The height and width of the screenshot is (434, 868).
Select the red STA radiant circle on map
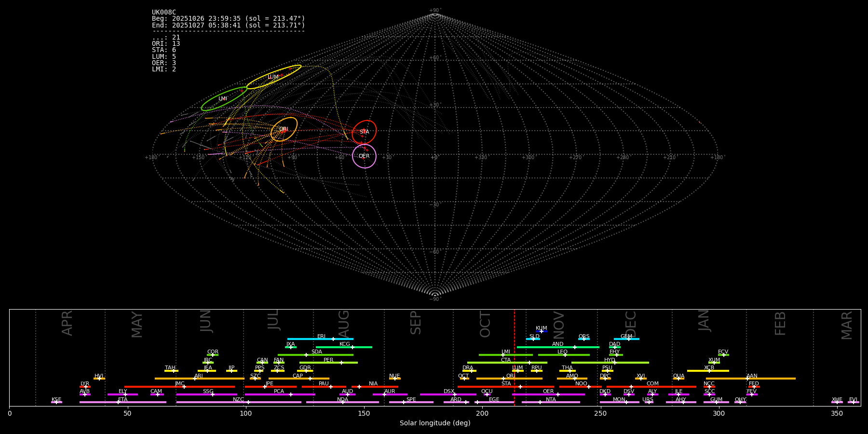(364, 132)
